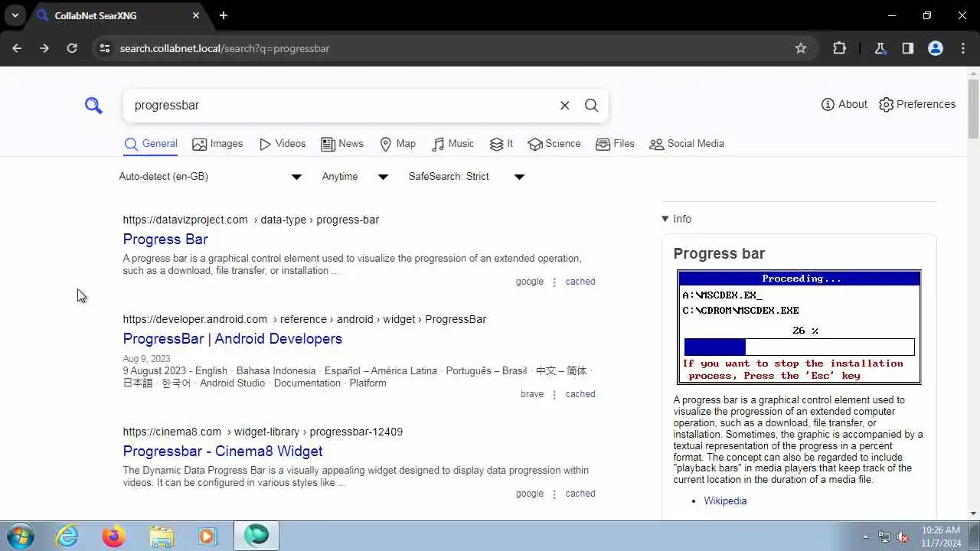Viewport: 980px width, 551px height.
Task: Switch to the Science tab
Action: pyautogui.click(x=554, y=144)
